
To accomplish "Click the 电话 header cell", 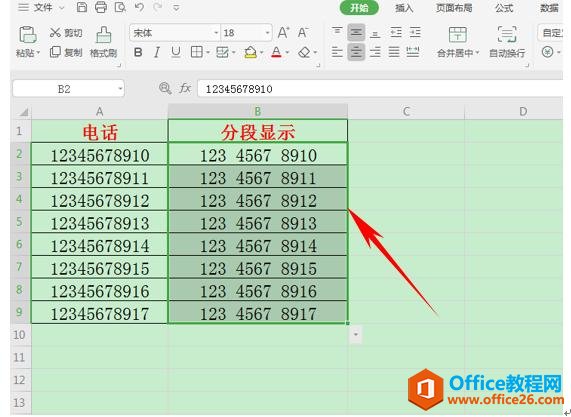I will 99,131.
